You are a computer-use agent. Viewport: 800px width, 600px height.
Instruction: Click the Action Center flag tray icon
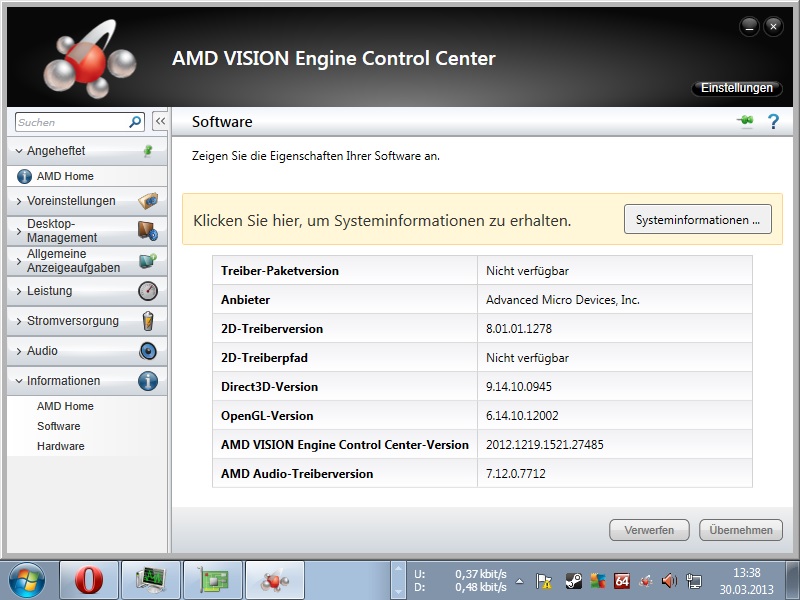[544, 581]
